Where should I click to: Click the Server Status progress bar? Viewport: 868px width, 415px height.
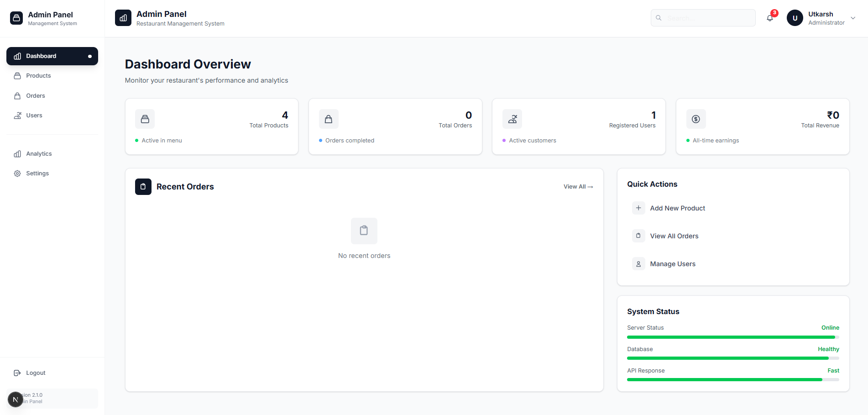[x=732, y=337]
